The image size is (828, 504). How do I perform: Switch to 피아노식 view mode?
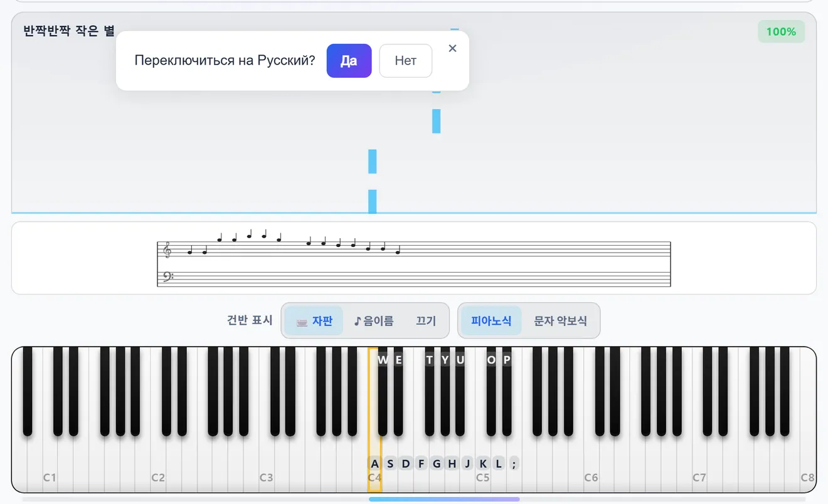click(491, 321)
